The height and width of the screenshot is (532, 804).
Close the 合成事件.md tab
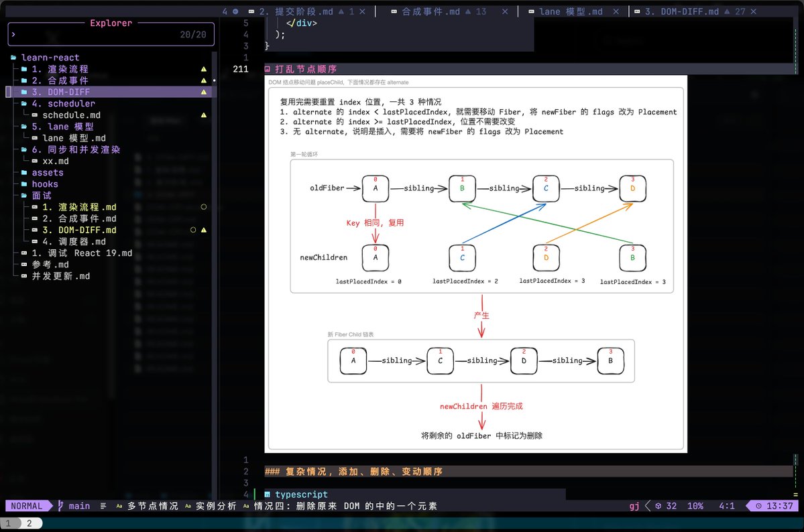[505, 11]
